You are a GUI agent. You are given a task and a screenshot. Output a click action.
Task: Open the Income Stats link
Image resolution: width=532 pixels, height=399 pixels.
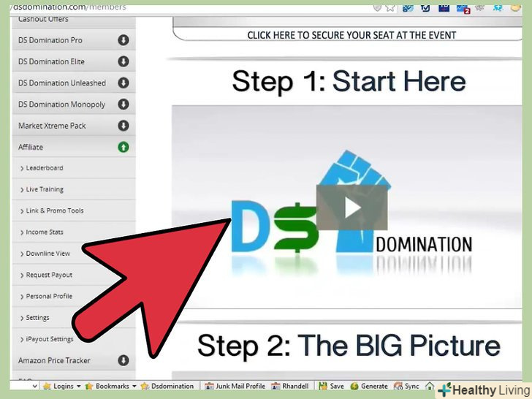[x=45, y=232]
